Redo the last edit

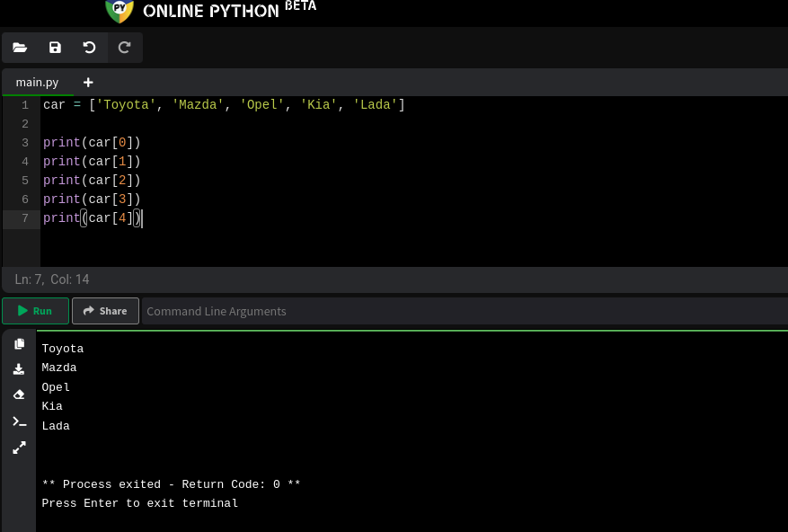125,48
